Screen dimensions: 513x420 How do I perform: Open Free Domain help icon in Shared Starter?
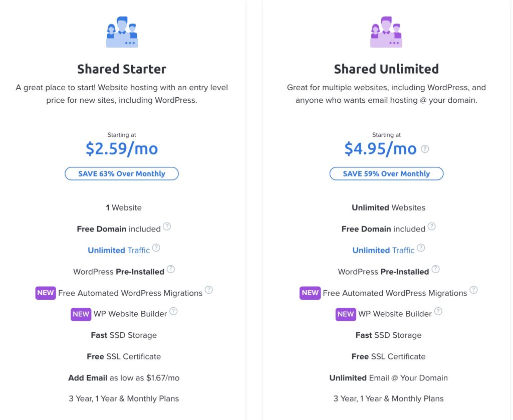click(x=167, y=227)
